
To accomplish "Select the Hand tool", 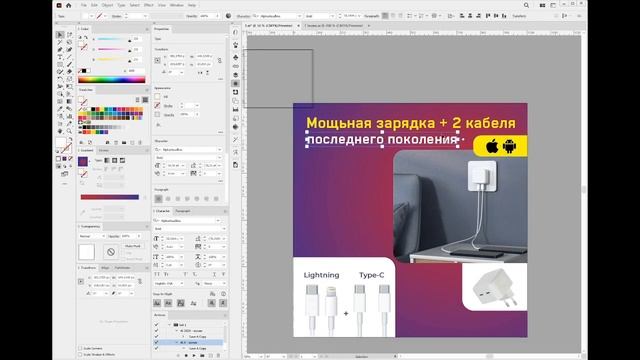I will tap(60, 131).
